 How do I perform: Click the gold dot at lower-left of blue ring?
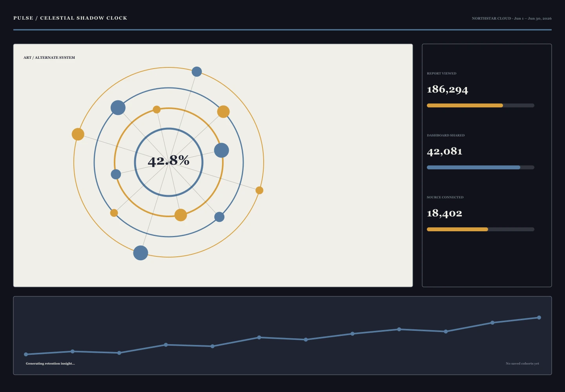click(x=114, y=213)
